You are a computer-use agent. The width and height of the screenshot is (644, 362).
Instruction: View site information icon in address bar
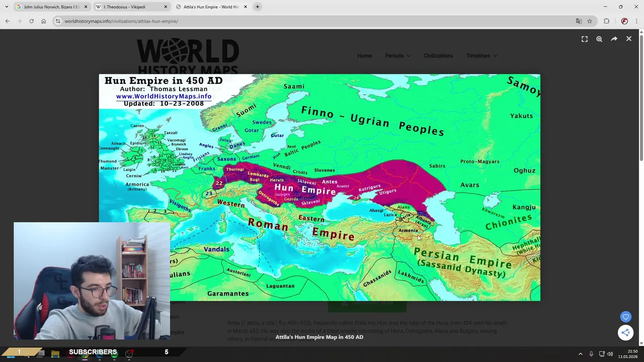coord(58,21)
